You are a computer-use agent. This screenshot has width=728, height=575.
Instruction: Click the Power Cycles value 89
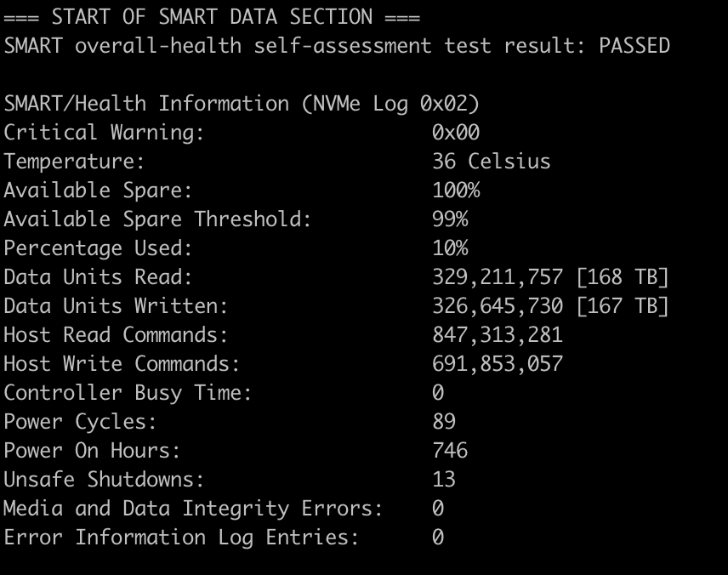(x=444, y=421)
